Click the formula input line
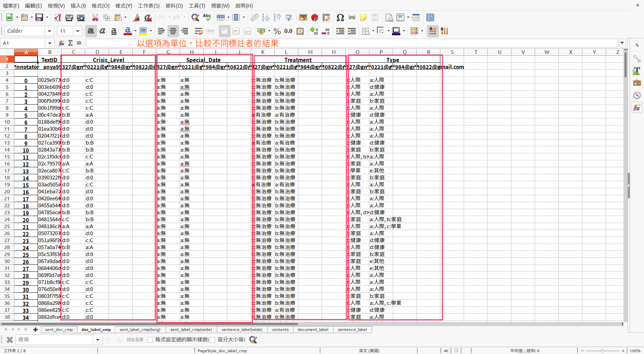Screen dimensions: 644x354 352,43
